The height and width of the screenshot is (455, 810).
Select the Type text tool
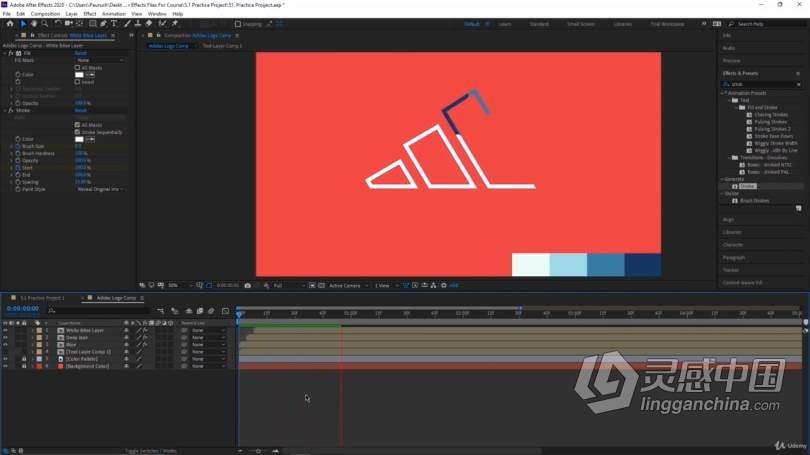pyautogui.click(x=114, y=24)
